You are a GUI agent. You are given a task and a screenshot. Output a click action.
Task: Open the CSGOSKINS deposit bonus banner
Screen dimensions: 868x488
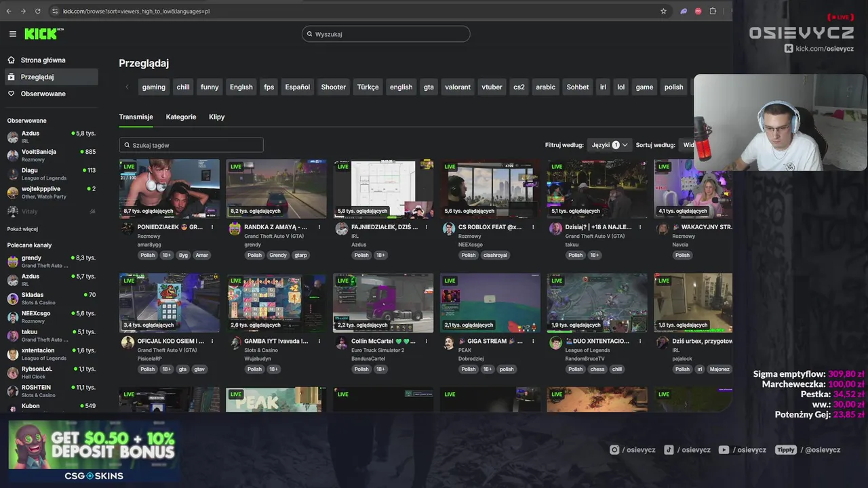pyautogui.click(x=94, y=451)
